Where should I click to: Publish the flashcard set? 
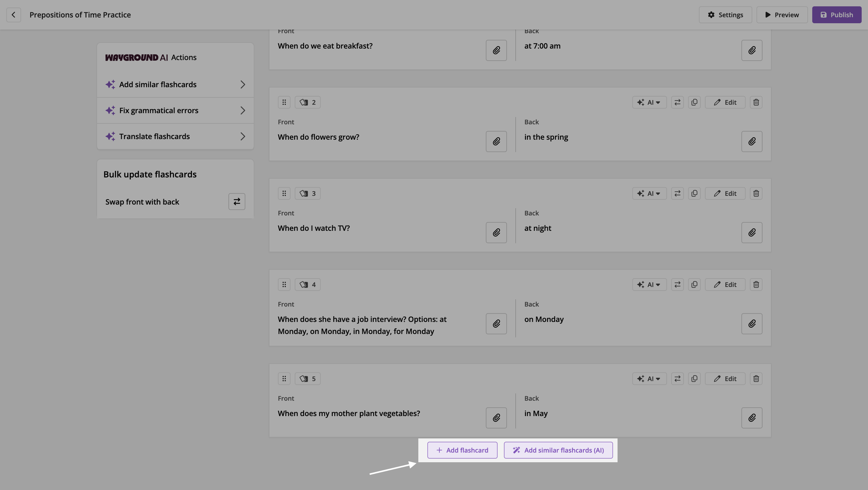(x=836, y=15)
